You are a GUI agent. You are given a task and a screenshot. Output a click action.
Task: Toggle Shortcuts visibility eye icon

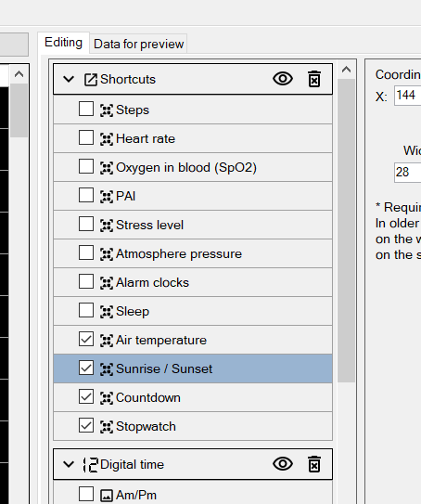click(x=283, y=79)
